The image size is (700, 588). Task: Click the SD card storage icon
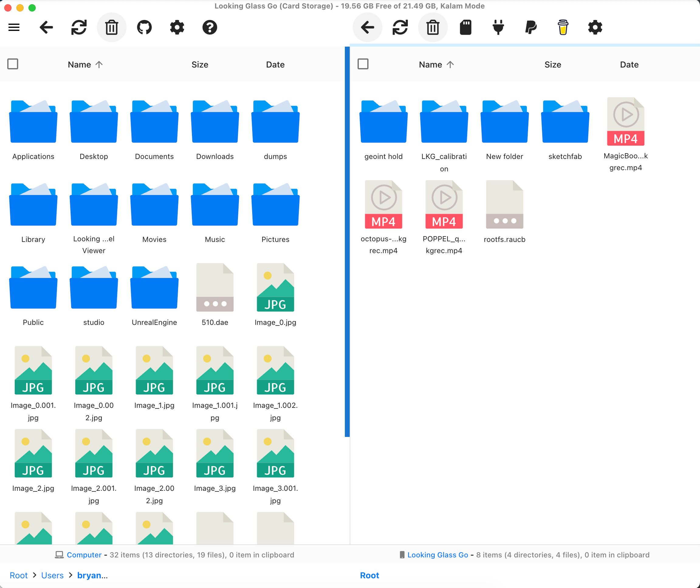coord(465,27)
